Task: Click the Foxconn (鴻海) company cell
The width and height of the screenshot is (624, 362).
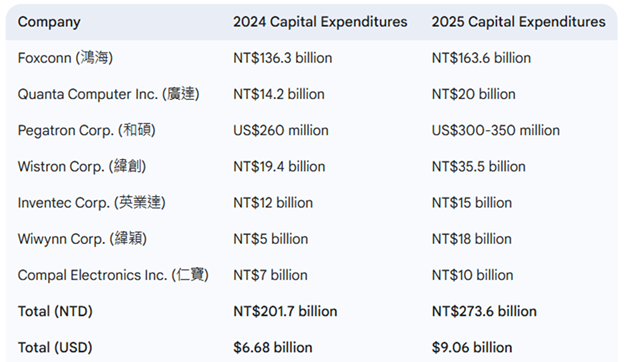Action: pos(65,58)
